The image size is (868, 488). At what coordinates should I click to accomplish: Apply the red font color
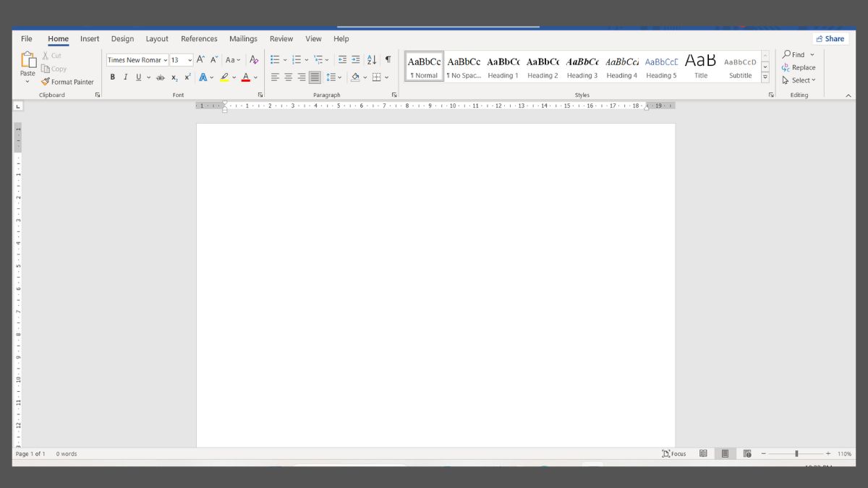click(x=246, y=77)
